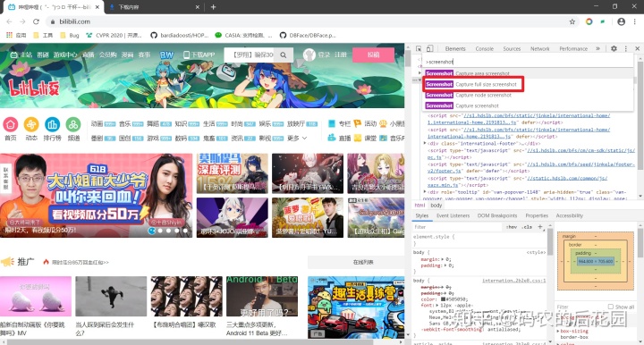
Task: Select Capture area screenshot command
Action: pos(528,73)
